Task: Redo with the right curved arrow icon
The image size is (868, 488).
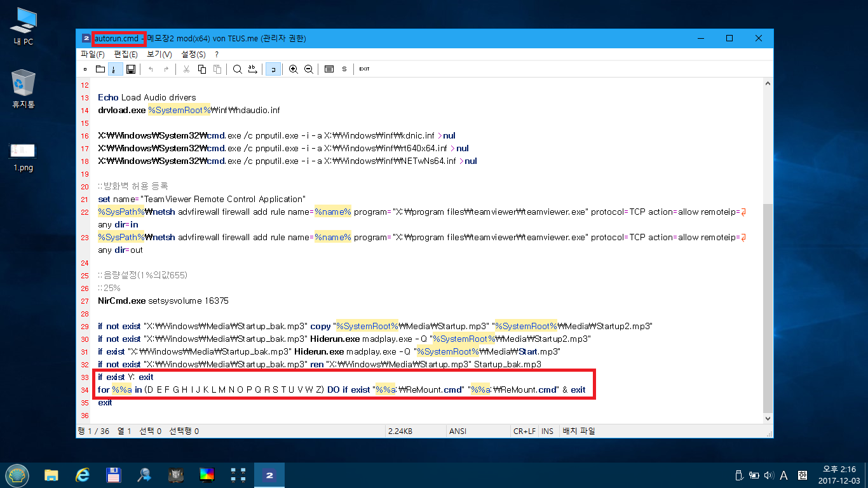Action: click(166, 69)
